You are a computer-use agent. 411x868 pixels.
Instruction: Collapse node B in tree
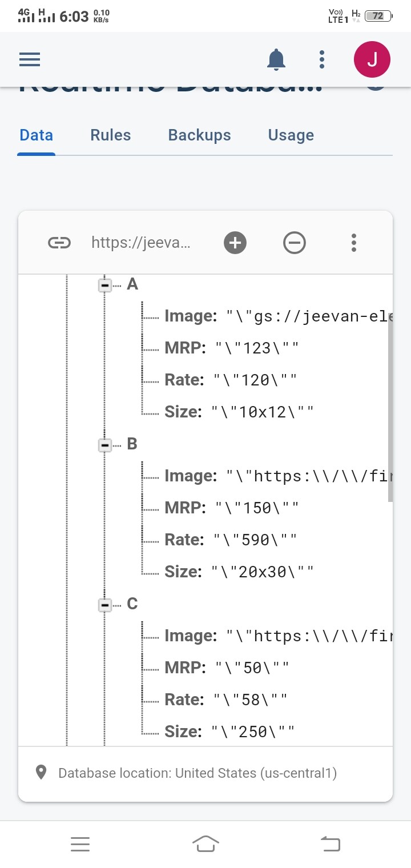tap(105, 445)
